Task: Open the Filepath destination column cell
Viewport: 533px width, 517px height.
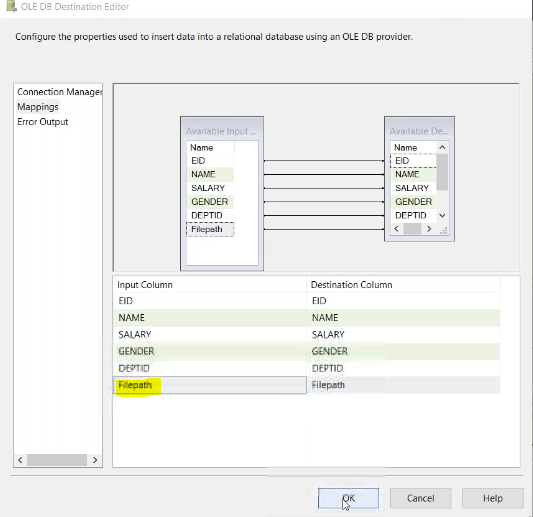Action: (x=403, y=385)
